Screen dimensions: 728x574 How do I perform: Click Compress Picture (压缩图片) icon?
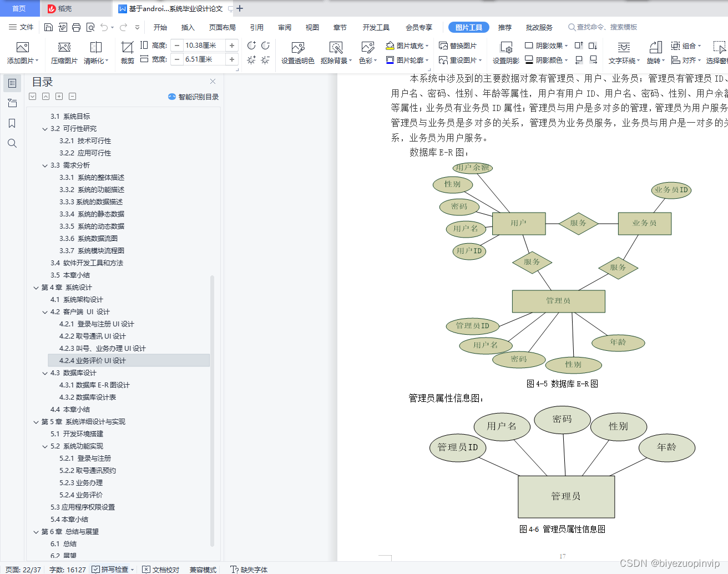tap(64, 47)
